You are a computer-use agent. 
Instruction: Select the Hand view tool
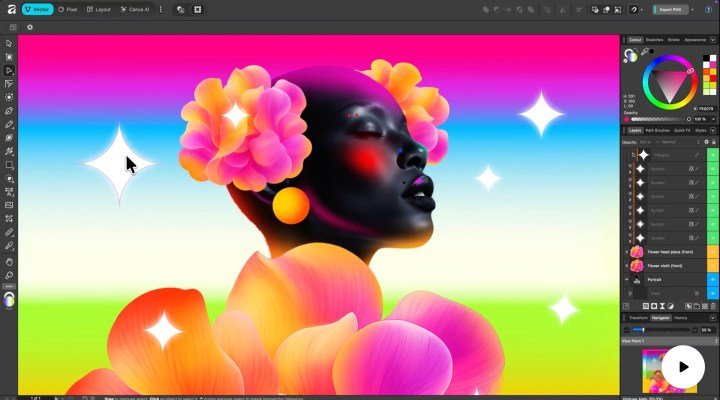tap(9, 262)
